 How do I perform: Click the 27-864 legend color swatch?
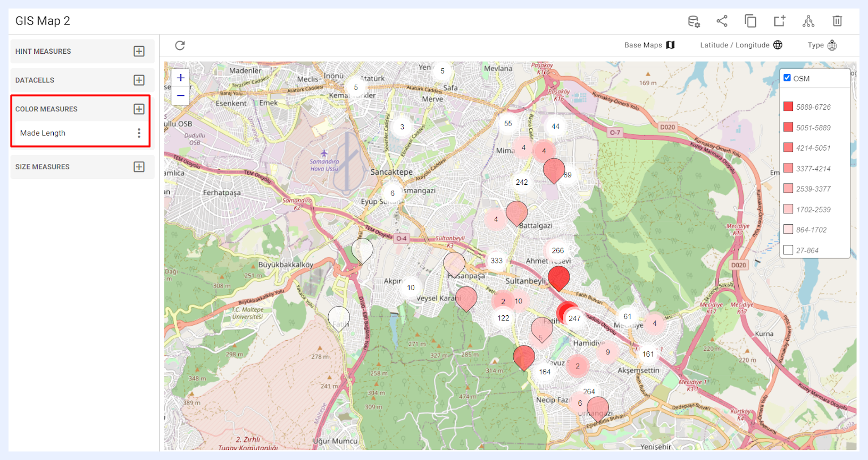point(788,250)
